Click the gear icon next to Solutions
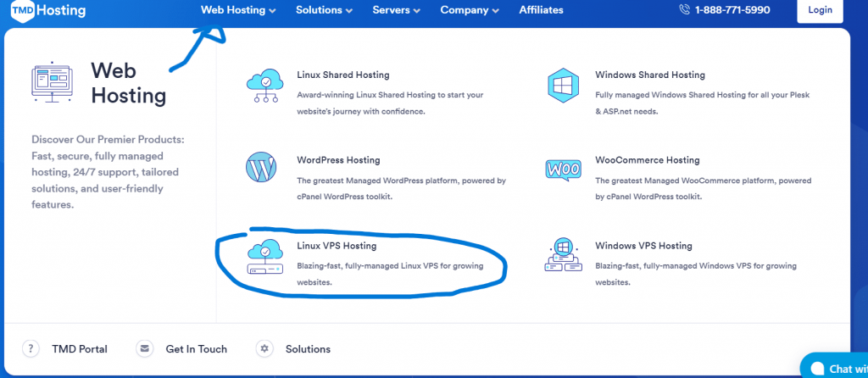The width and height of the screenshot is (868, 378). (x=265, y=348)
